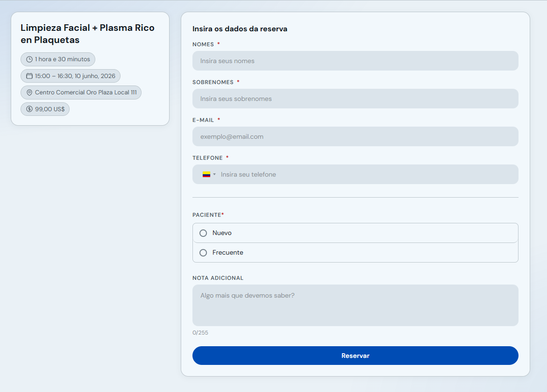Click the SOBRENOMES field label
Viewport: 547px width, 392px height.
(x=213, y=82)
